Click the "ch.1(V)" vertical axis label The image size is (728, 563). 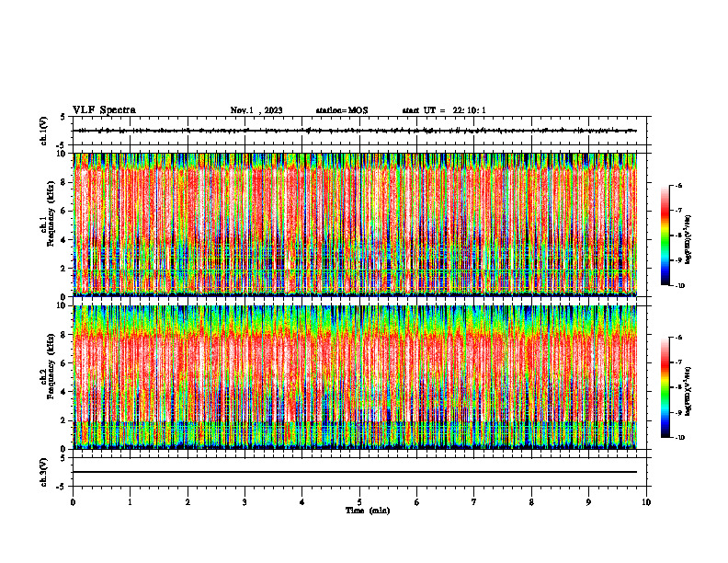tap(44, 131)
